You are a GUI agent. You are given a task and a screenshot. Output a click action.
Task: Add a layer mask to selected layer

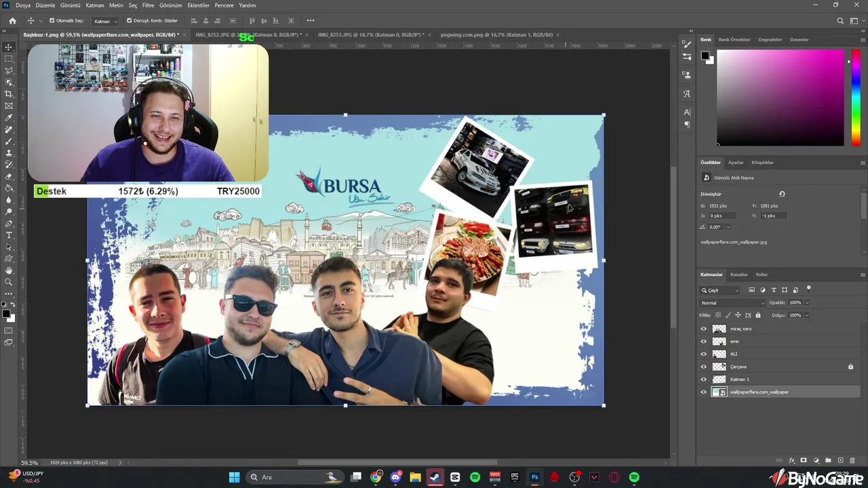click(x=804, y=460)
